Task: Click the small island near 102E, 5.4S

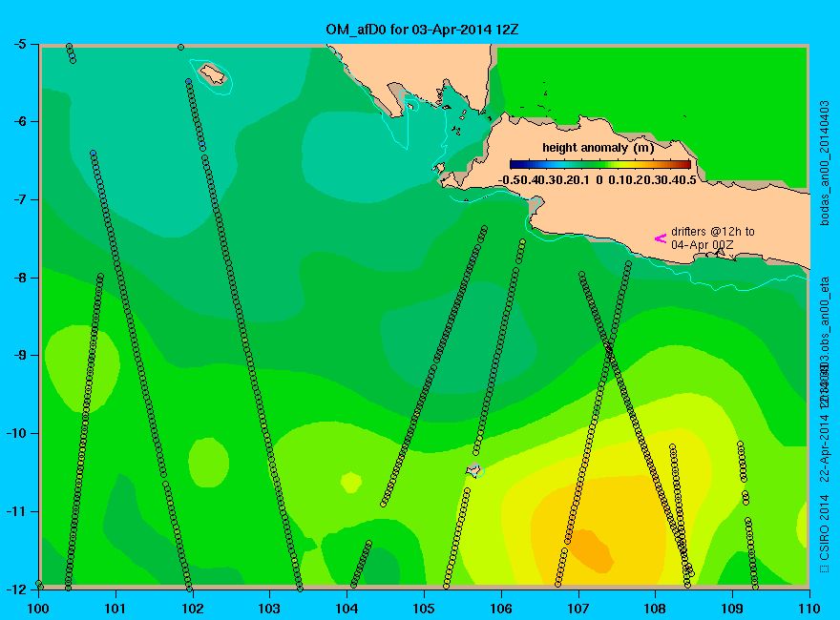Action: [x=212, y=73]
